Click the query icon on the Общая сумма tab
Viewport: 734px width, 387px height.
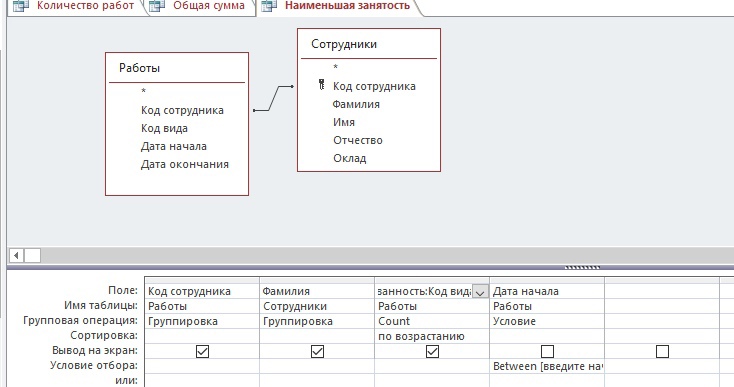[x=157, y=6]
